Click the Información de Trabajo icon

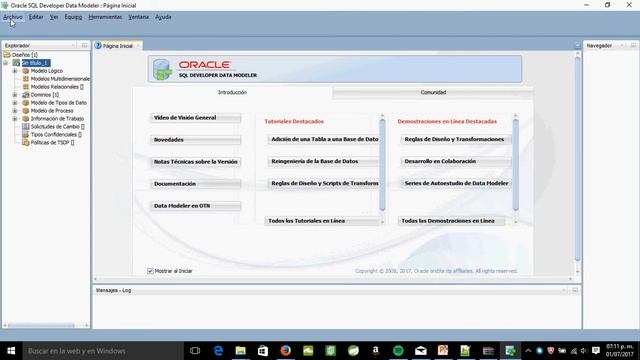pyautogui.click(x=26, y=118)
